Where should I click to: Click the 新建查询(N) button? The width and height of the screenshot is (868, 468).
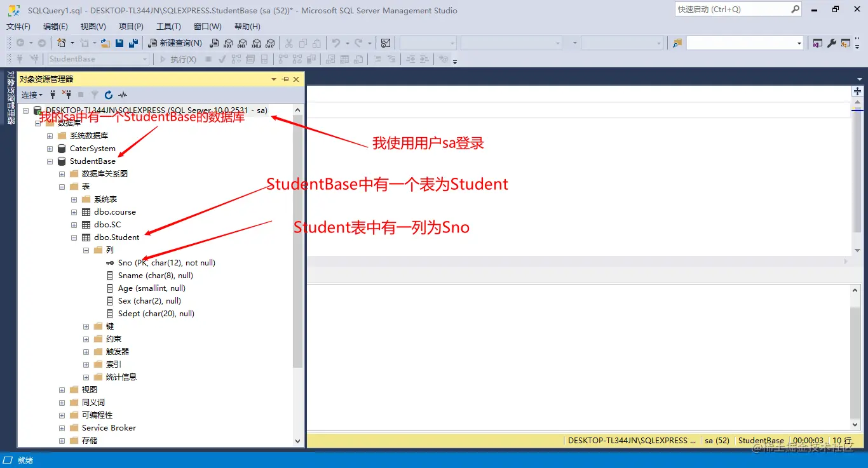(x=175, y=43)
